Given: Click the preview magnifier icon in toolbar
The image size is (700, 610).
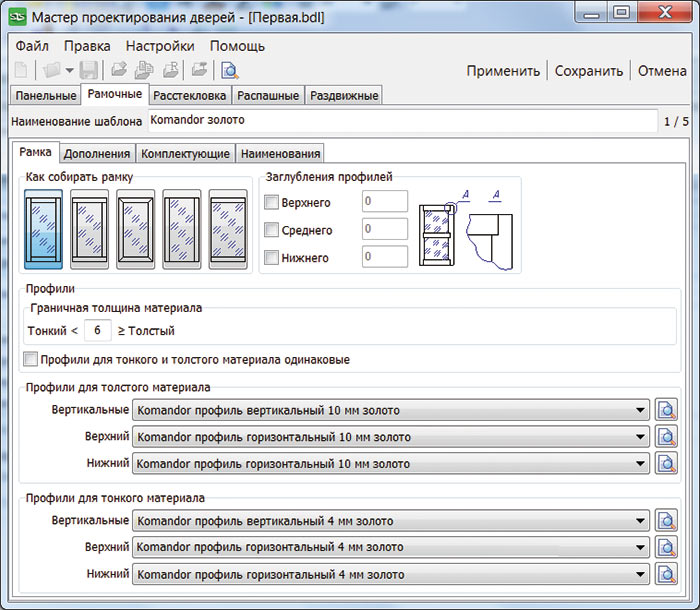Looking at the screenshot, I should click(x=230, y=70).
